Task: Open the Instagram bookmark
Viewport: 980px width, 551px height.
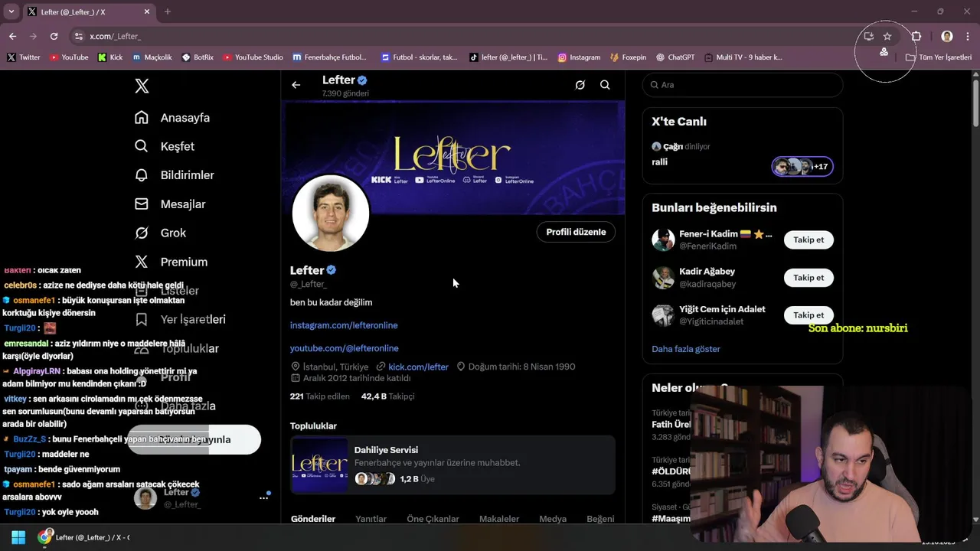Action: coord(579,57)
